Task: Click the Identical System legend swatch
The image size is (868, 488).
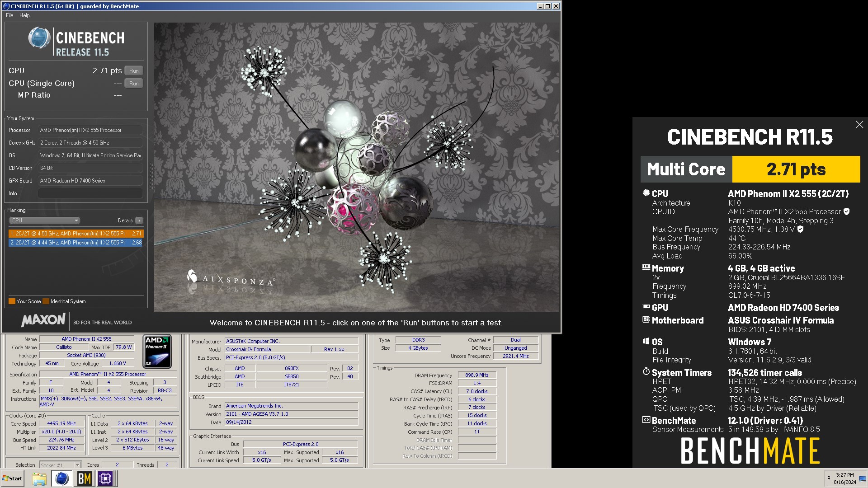Action: tap(46, 301)
